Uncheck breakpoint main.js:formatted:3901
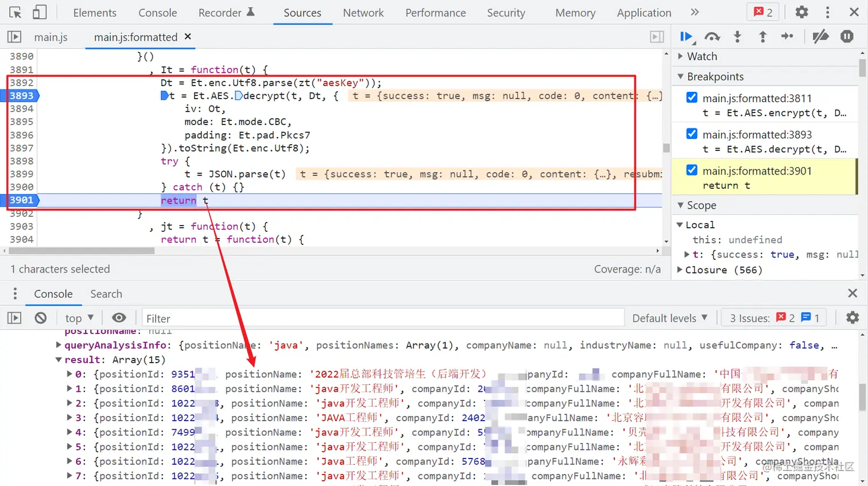Viewport: 868px width, 486px height. coord(692,170)
